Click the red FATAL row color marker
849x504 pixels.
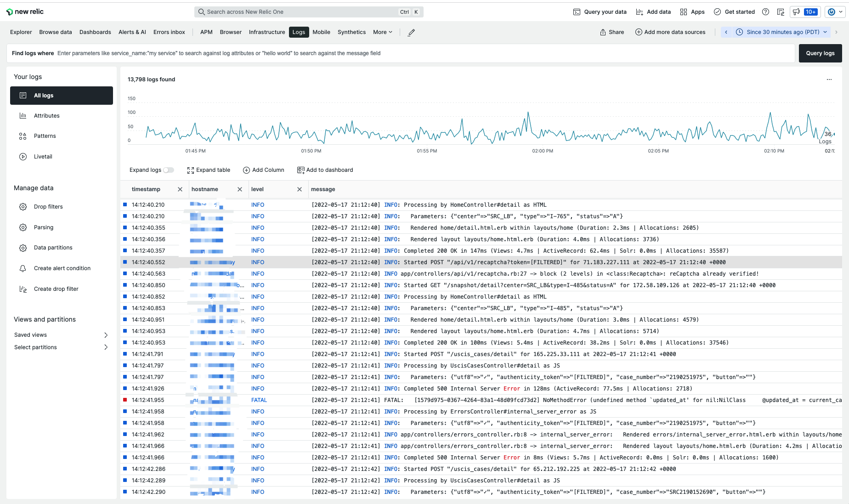click(x=125, y=400)
